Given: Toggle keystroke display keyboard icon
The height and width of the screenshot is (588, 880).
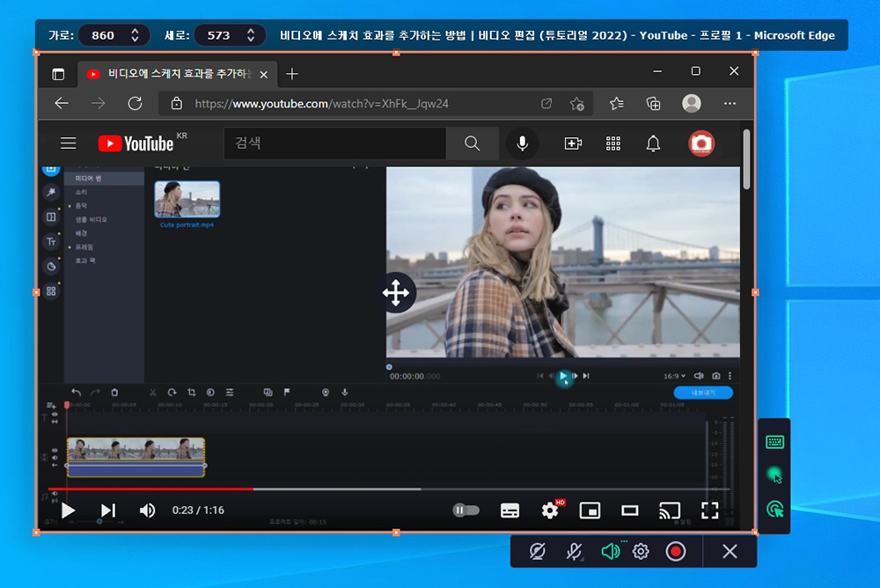Looking at the screenshot, I should pyautogui.click(x=774, y=442).
